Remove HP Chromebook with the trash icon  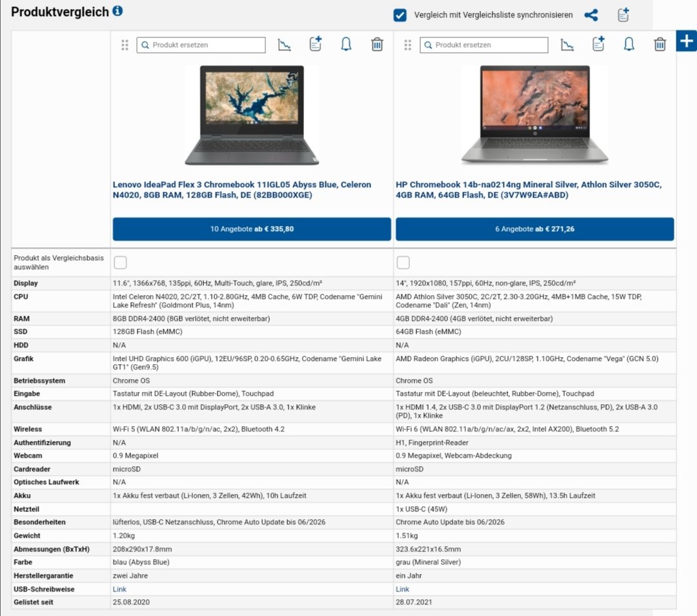click(x=660, y=44)
